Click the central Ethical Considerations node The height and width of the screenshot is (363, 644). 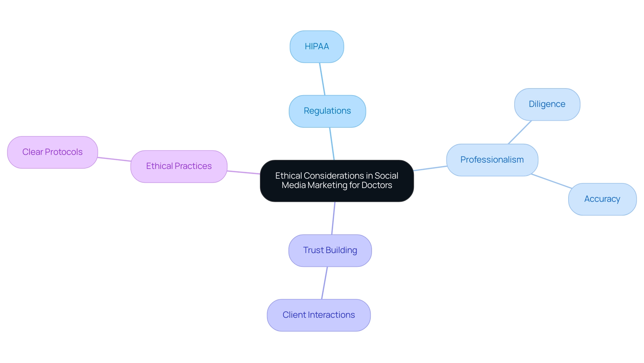click(x=337, y=181)
